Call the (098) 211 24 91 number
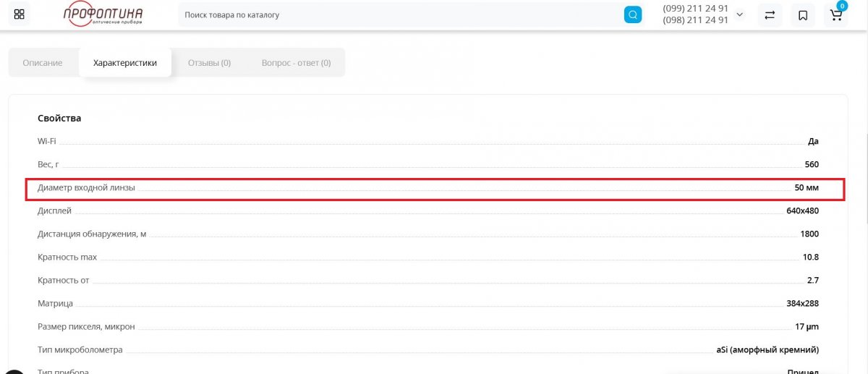The image size is (868, 374). pos(695,20)
